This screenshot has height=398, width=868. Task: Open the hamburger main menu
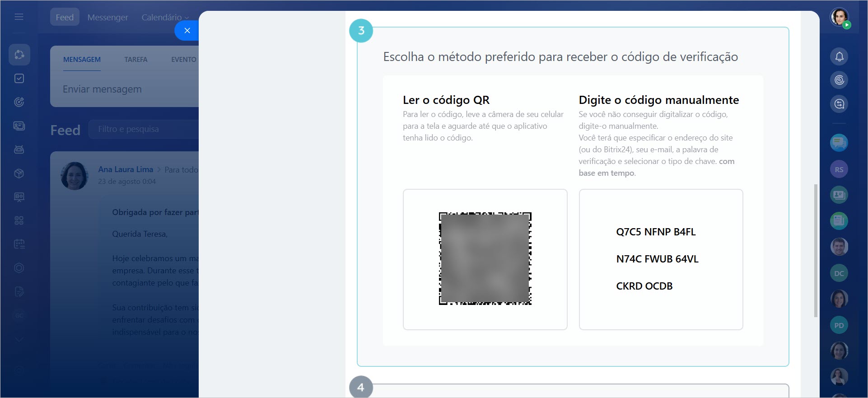[19, 17]
